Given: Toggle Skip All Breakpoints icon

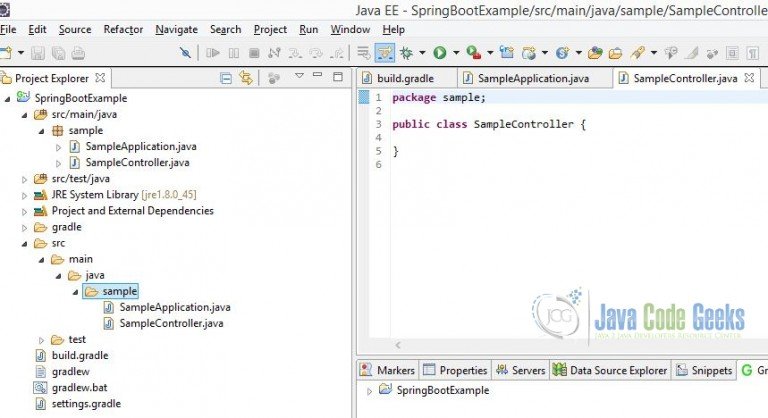Looking at the screenshot, I should tap(185, 52).
